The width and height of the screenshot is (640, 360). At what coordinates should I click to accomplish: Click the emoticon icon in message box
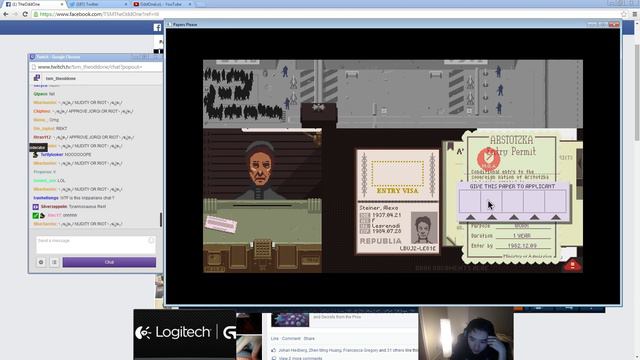pos(151,240)
